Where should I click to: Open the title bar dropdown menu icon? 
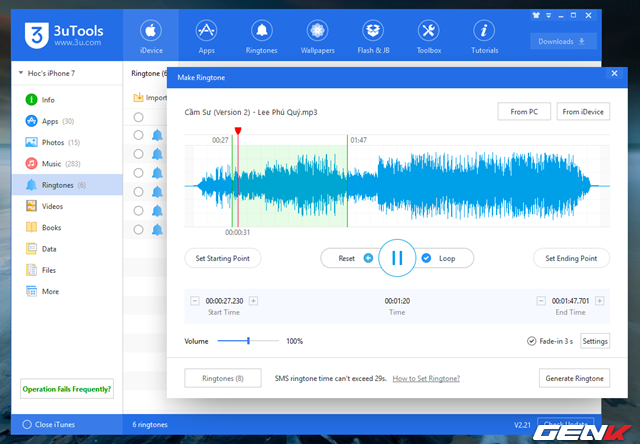tap(549, 16)
